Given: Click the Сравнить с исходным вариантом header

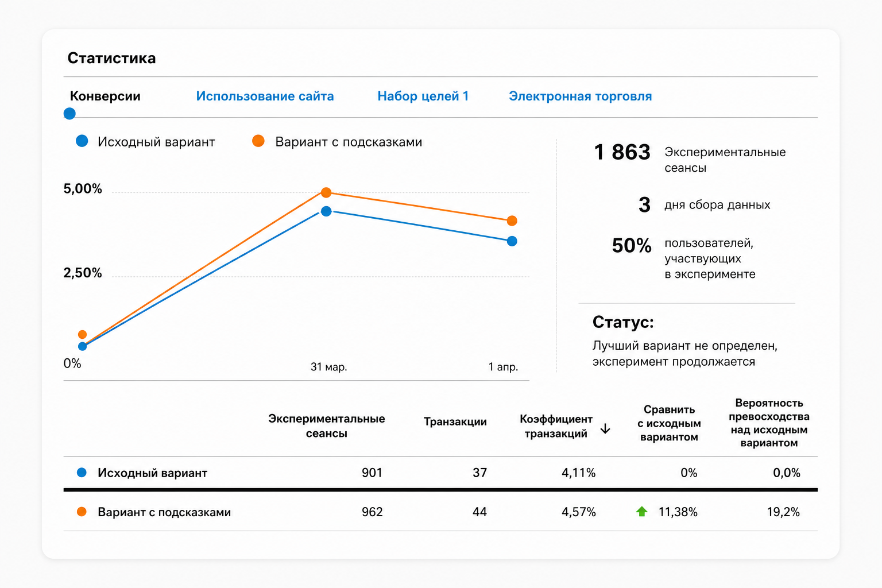Looking at the screenshot, I should pyautogui.click(x=669, y=423).
